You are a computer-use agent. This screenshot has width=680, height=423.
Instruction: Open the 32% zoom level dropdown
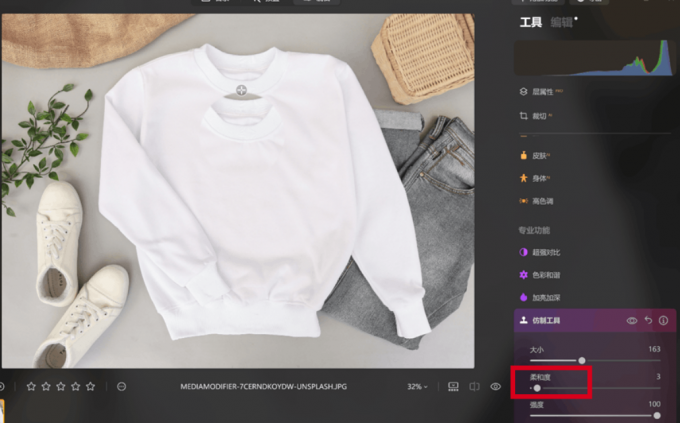(x=417, y=387)
